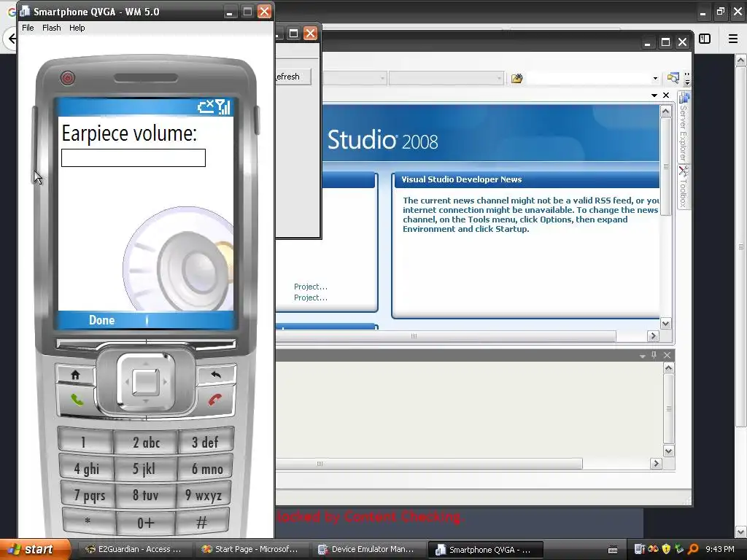The width and height of the screenshot is (747, 560).
Task: Click the yellow security shield tray icon
Action: (666, 549)
